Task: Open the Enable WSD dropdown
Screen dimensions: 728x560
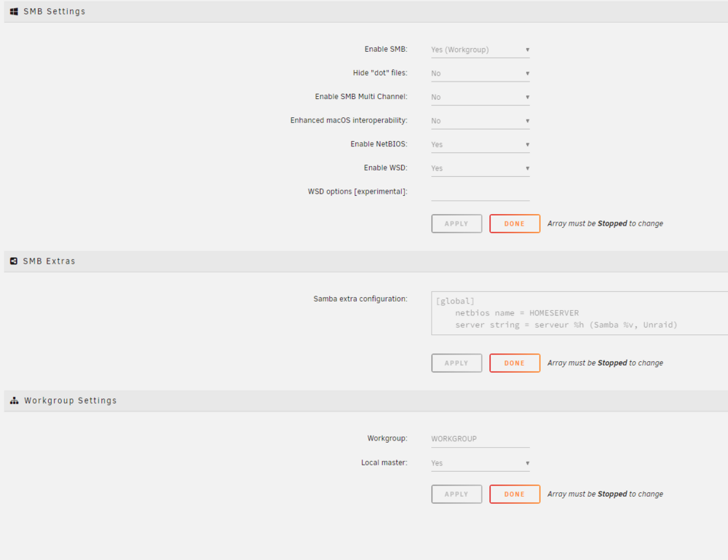Action: pos(480,168)
